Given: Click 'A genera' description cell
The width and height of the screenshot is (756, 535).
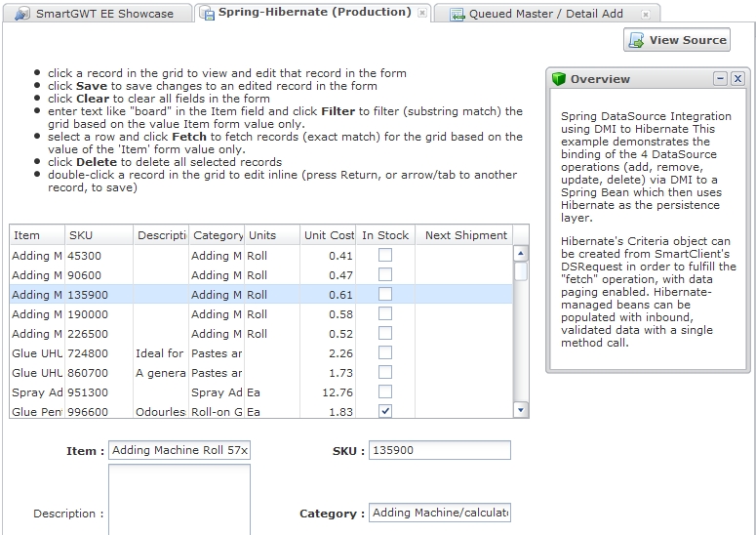Looking at the screenshot, I should pyautogui.click(x=161, y=372).
